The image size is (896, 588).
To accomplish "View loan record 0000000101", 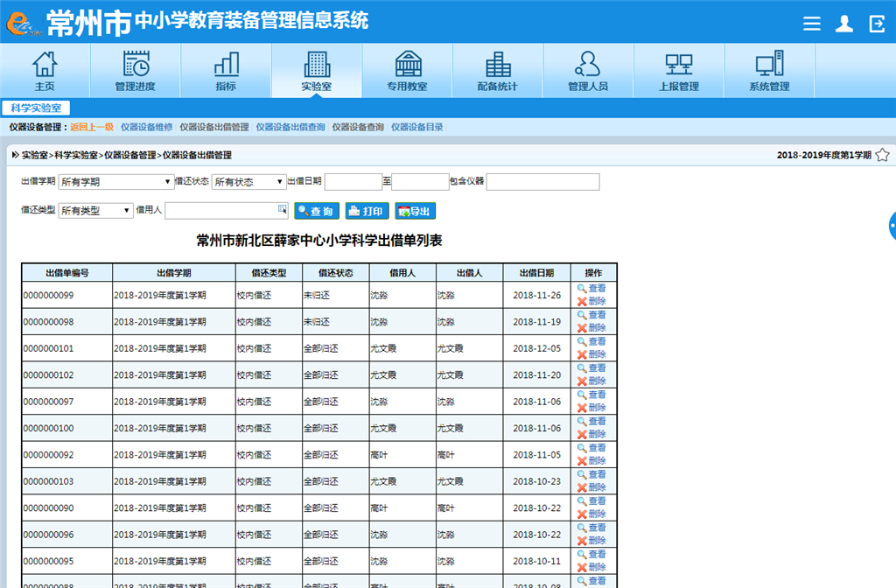I will [x=592, y=342].
